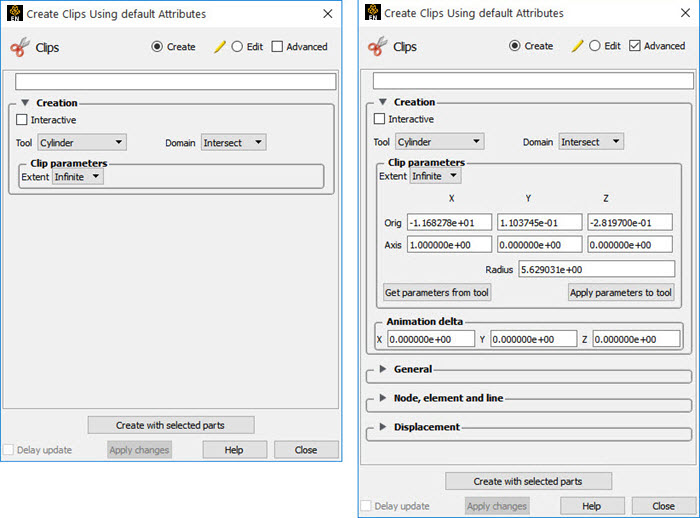700x518 pixels.
Task: Open Domain Intersect dropdown in left dialog
Action: tap(233, 143)
